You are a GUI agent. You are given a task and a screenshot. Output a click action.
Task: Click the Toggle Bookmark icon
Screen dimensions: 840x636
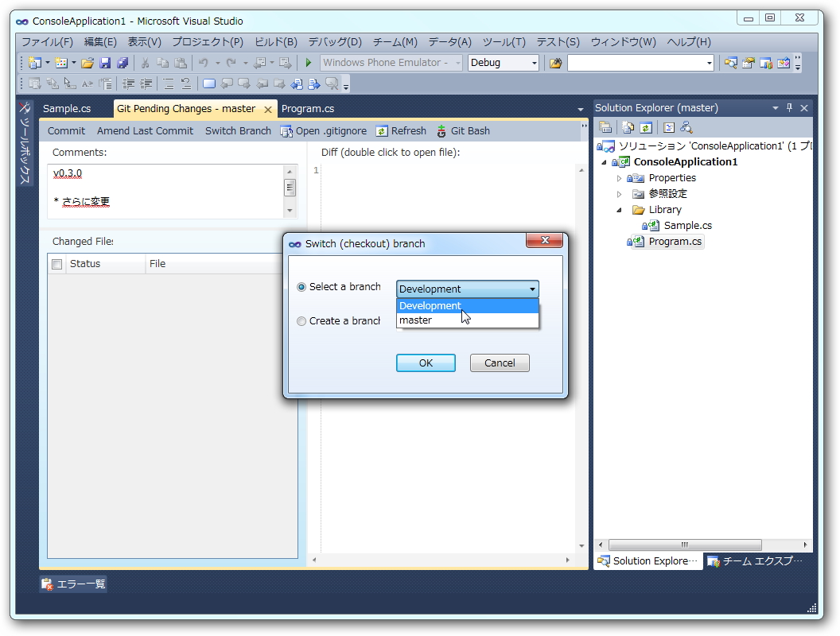point(209,83)
